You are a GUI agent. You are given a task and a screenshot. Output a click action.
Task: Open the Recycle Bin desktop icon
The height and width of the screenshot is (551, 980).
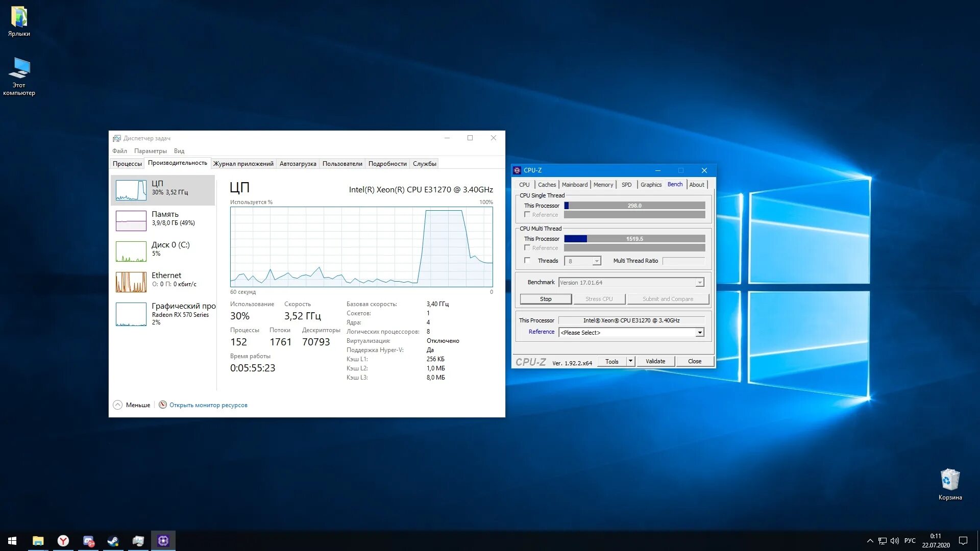[x=950, y=481]
